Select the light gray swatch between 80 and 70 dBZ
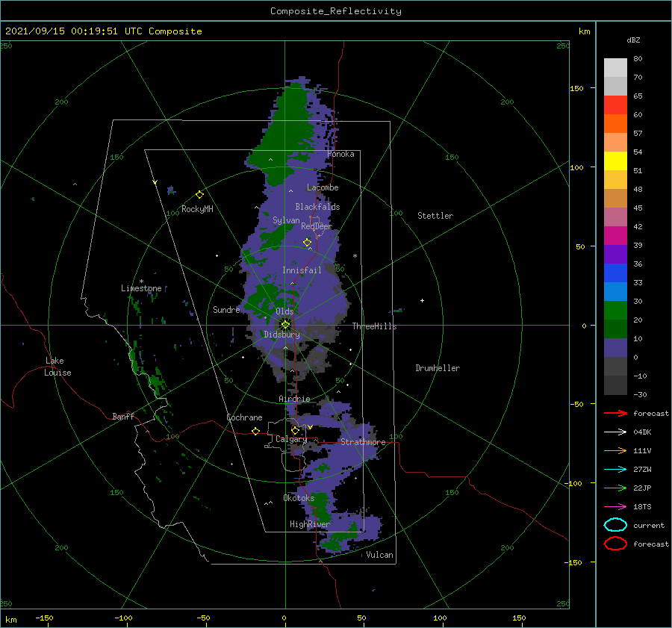 [615, 68]
